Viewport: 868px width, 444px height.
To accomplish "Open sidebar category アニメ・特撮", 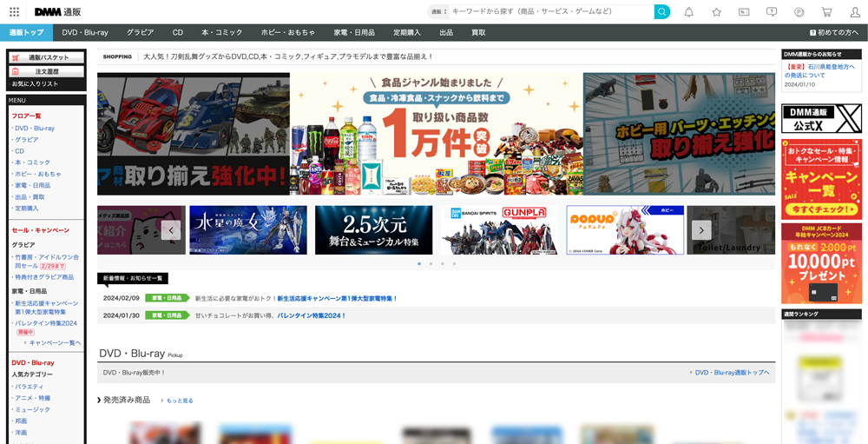I will click(33, 398).
